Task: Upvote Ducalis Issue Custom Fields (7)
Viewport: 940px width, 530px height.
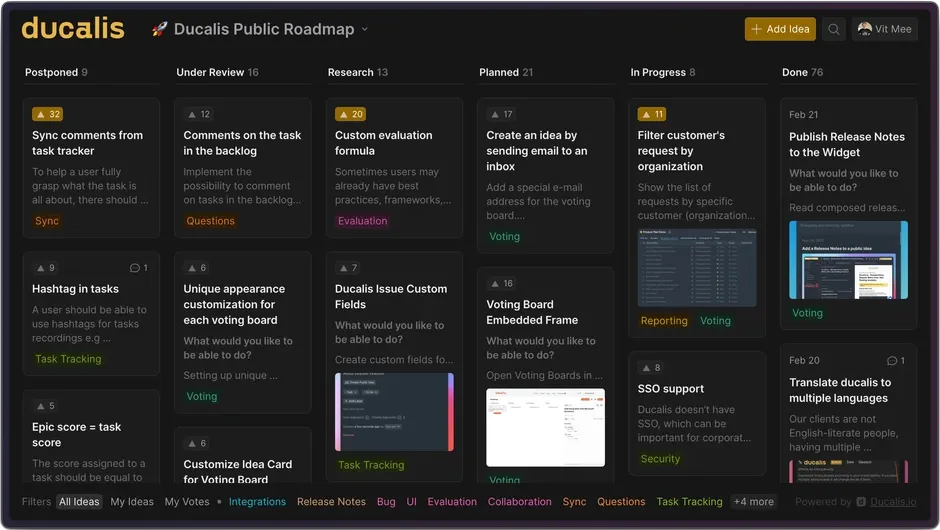Action: point(349,268)
